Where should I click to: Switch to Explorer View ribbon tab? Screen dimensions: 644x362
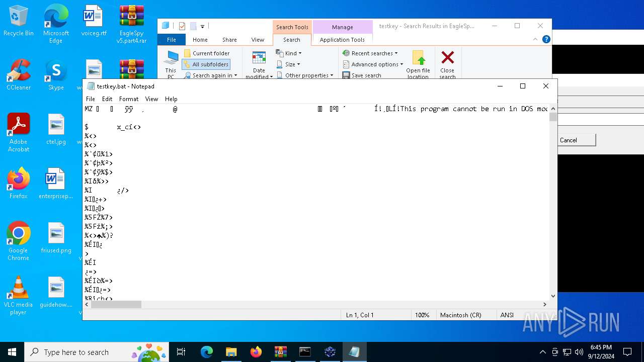coord(258,40)
